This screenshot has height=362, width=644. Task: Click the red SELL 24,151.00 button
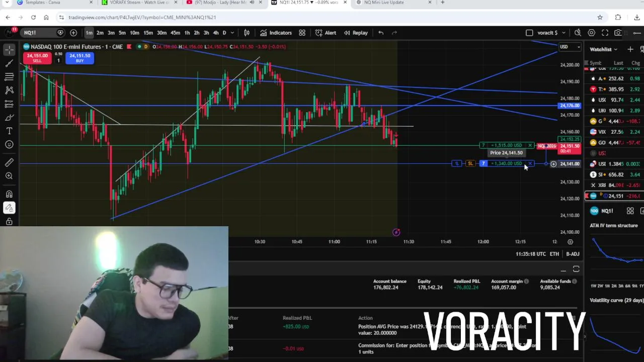[37, 58]
